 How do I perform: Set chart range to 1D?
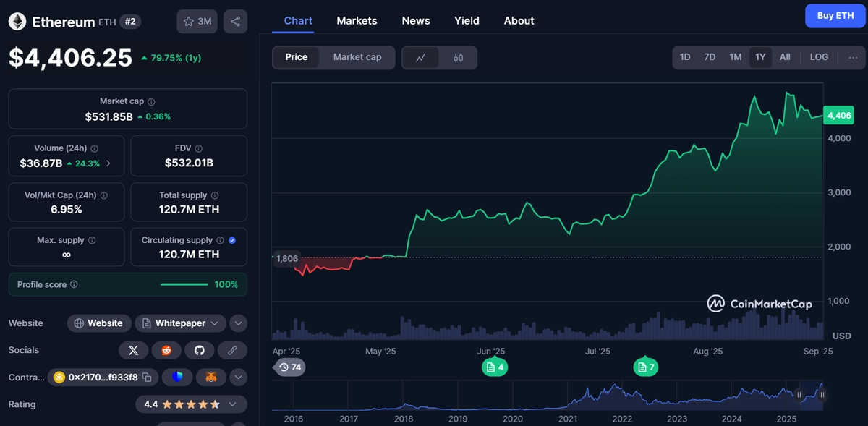point(685,57)
